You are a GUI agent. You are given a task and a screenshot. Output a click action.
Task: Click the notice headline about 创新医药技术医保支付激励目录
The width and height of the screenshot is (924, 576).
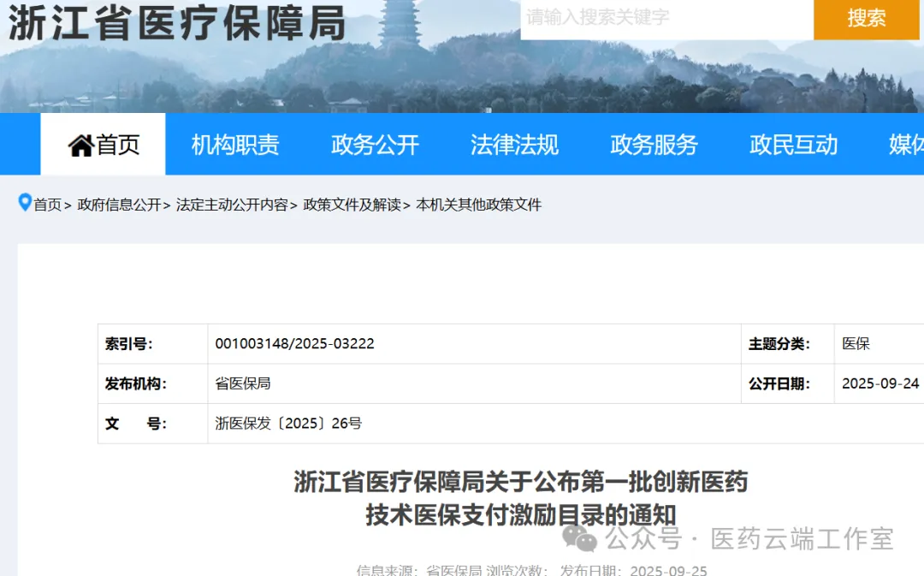[x=521, y=498]
